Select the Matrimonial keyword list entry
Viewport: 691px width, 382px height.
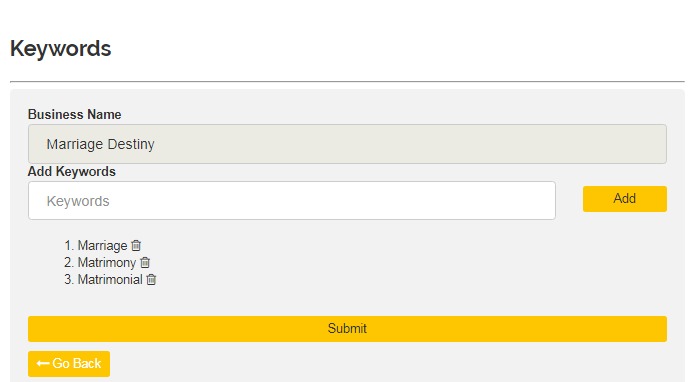click(110, 279)
